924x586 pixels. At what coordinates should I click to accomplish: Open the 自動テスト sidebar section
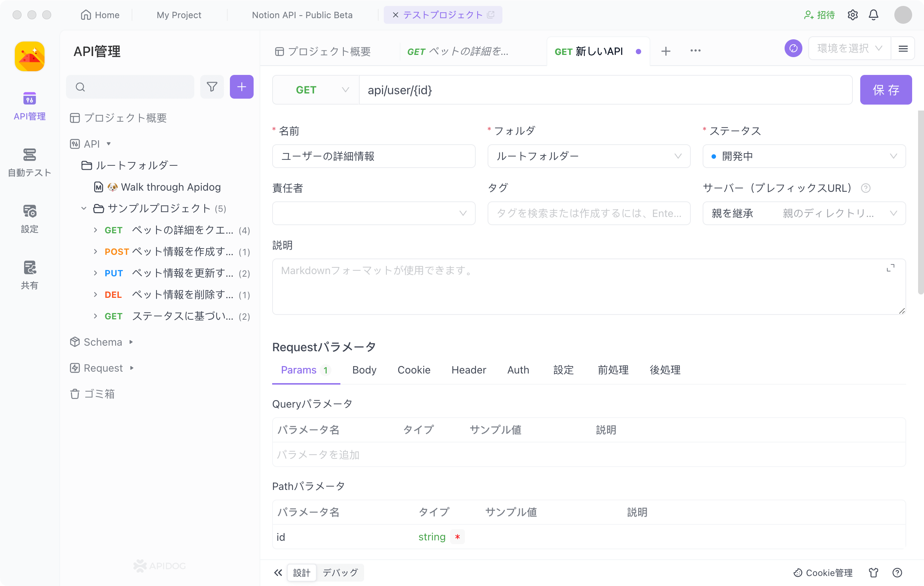[30, 162]
